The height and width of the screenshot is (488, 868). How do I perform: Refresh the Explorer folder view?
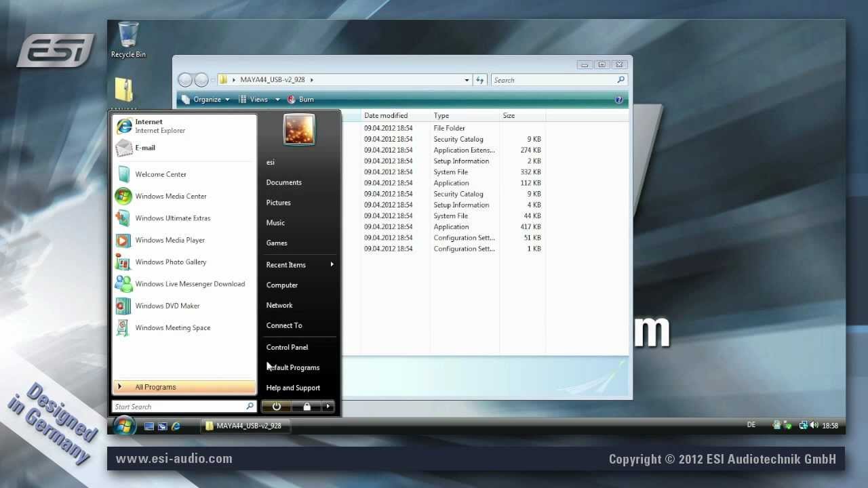coord(480,80)
